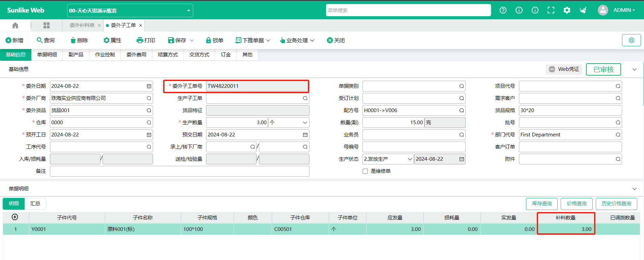Click the 删除 delete toolbar button
The image size is (644, 260).
[x=79, y=40]
